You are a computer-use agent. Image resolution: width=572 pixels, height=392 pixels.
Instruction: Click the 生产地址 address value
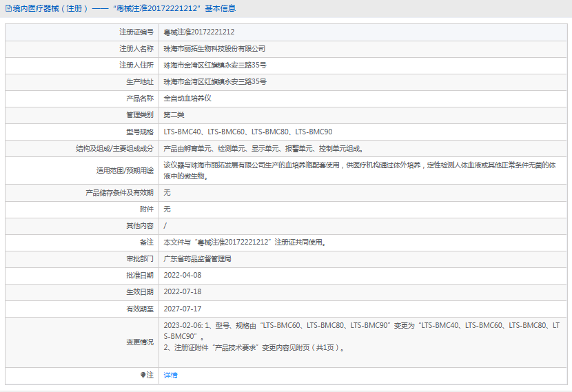[215, 82]
